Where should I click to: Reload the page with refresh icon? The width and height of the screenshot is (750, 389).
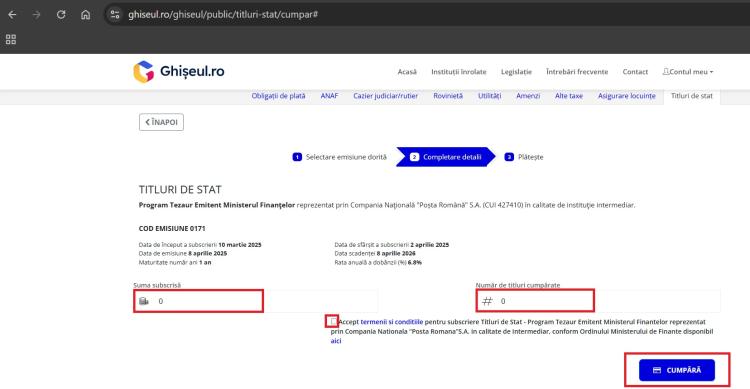click(x=61, y=14)
